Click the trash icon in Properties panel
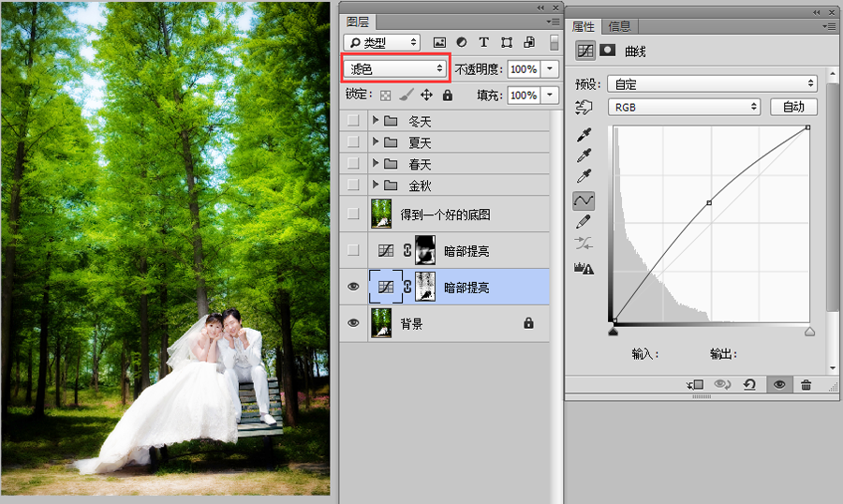This screenshot has height=504, width=843. [x=806, y=385]
